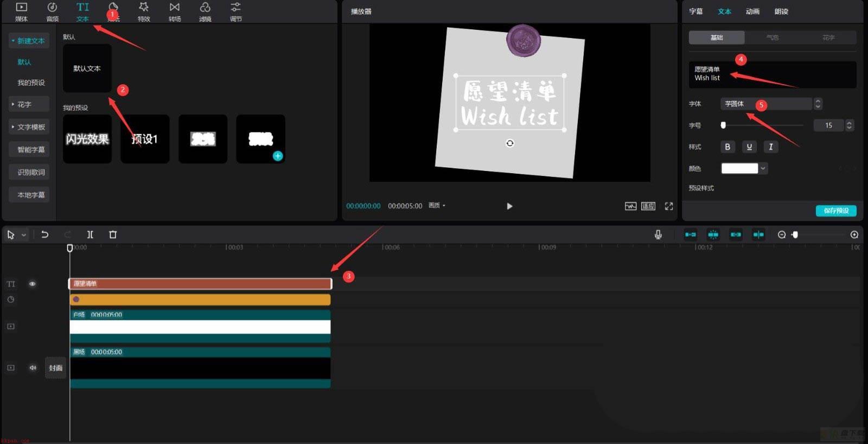Screen dimensions: 868x444
Task: Click the 字号 font size slider
Action: coord(763,125)
